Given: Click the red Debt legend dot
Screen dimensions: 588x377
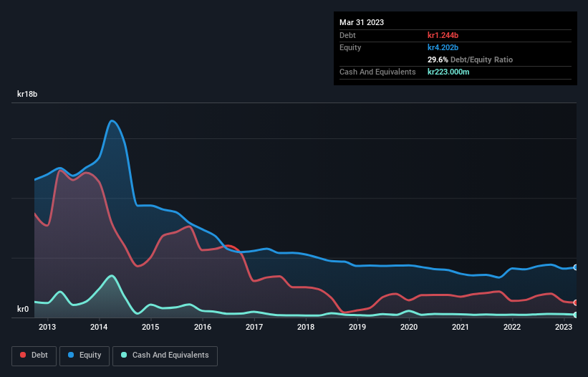Looking at the screenshot, I should tap(23, 355).
